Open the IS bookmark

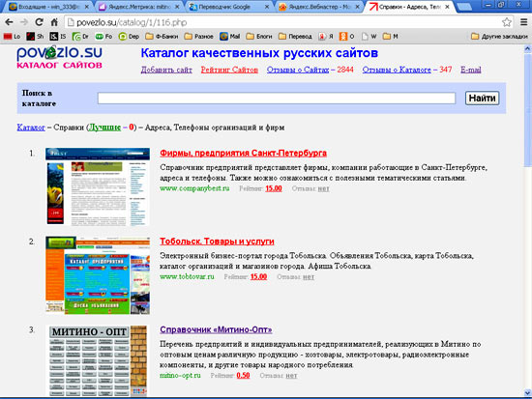[58, 37]
